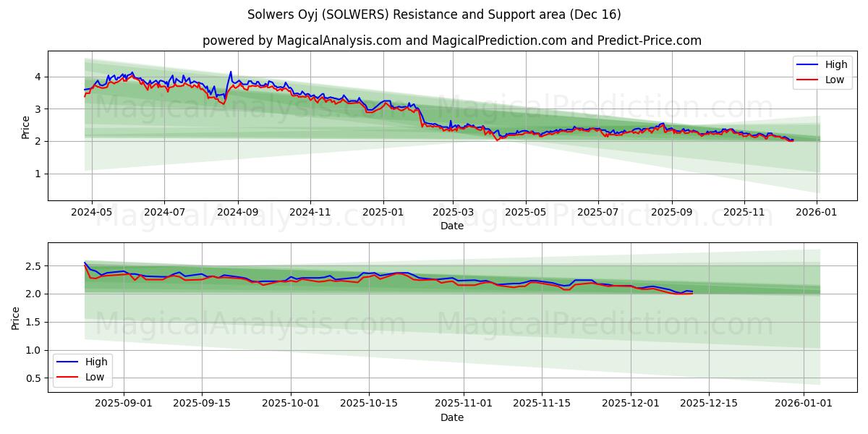The height and width of the screenshot is (434, 868).
Task: Select the Low entry in the bottom legend
Action: tap(95, 376)
